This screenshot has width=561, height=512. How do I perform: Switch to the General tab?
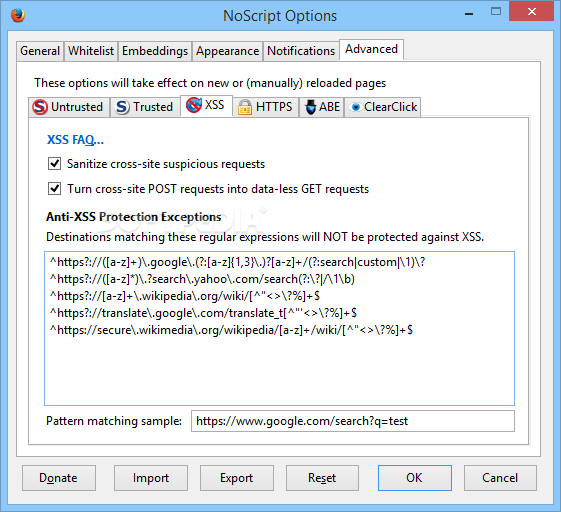click(x=40, y=51)
